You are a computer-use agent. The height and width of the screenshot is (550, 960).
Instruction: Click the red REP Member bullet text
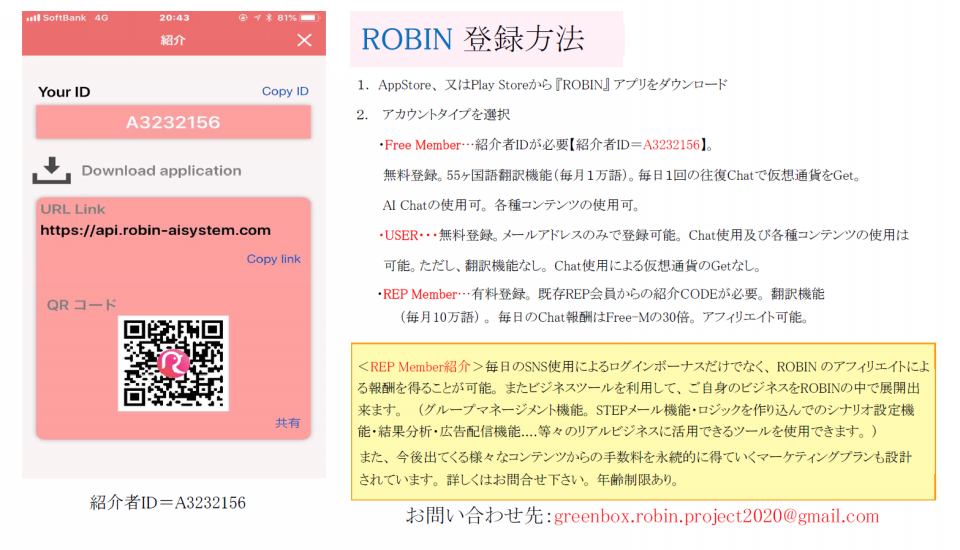pos(419,295)
